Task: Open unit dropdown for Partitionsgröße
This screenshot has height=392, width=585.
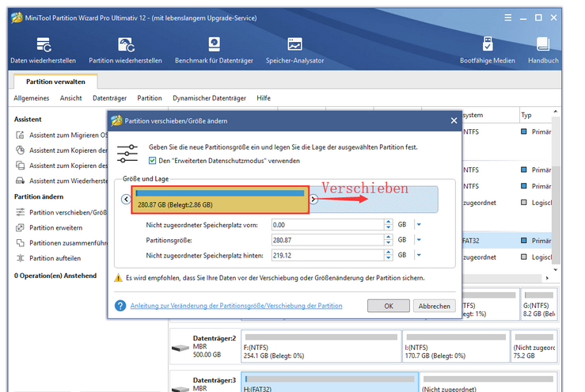Action: coord(419,240)
